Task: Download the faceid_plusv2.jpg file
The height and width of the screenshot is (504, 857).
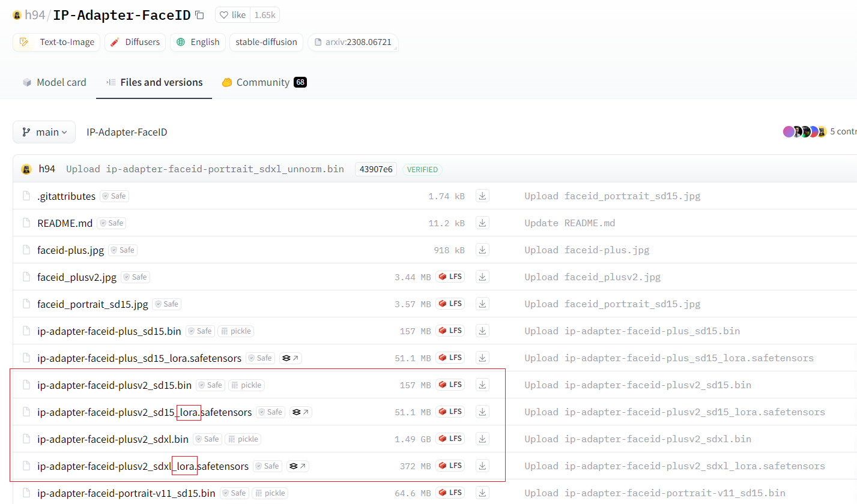Action: (482, 277)
